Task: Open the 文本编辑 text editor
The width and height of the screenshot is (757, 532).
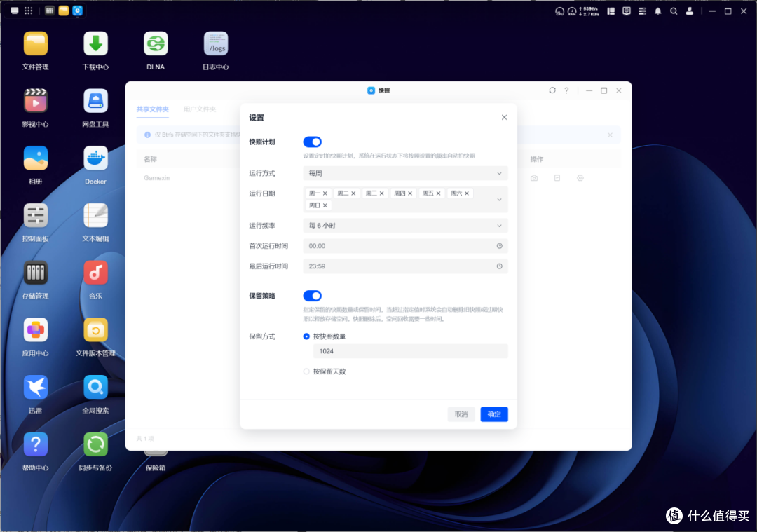Action: (95, 216)
